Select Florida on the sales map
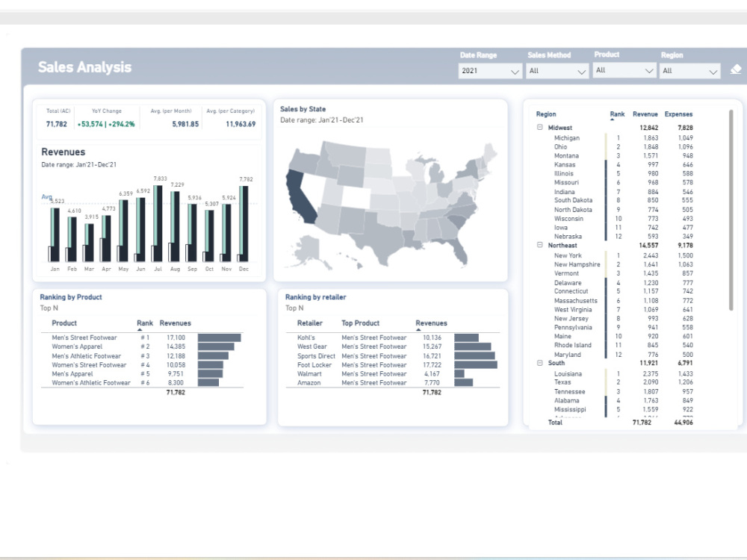 (x=459, y=249)
